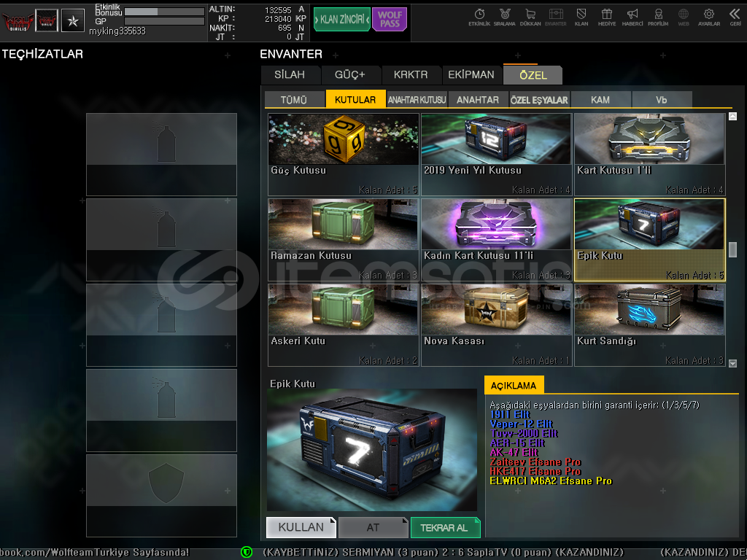This screenshot has height=560, width=747.
Task: Select the Nova Kasası item
Action: (x=496, y=325)
